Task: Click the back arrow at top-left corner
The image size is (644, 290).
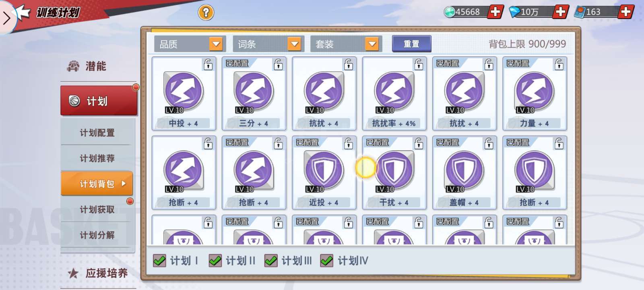Action: tap(6, 18)
